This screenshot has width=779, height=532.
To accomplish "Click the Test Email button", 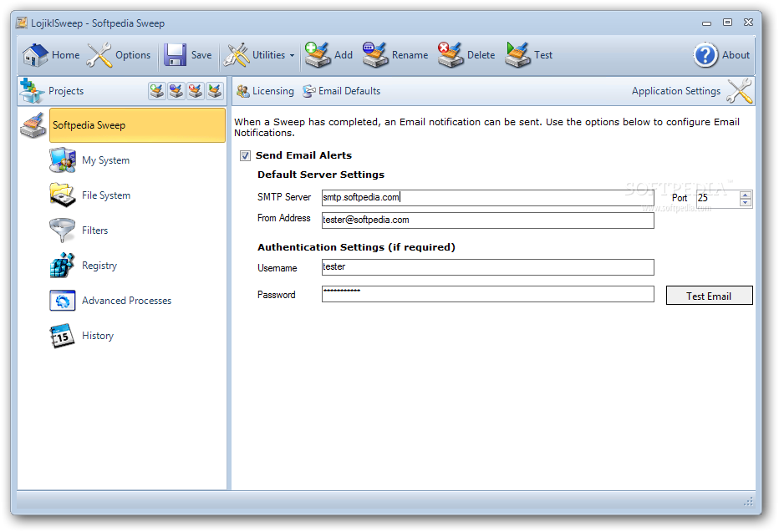I will click(x=709, y=296).
